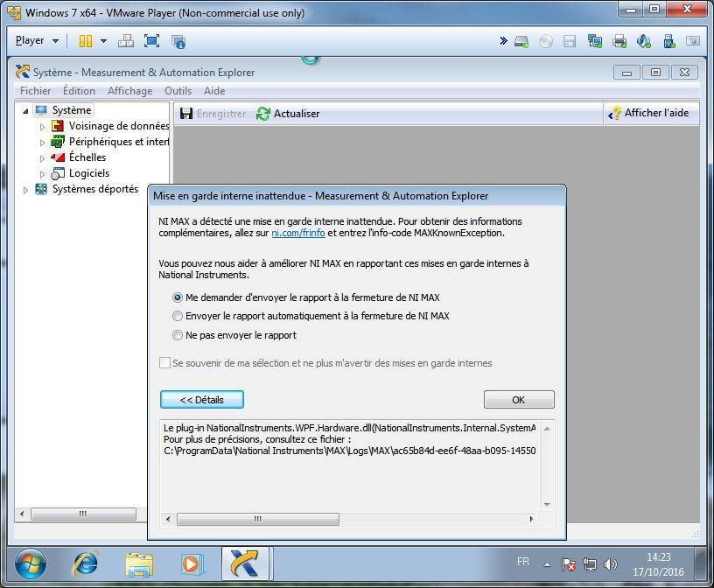Click the Périphériques et interfaces tree icon
Image resolution: width=714 pixels, height=588 pixels.
pos(58,142)
